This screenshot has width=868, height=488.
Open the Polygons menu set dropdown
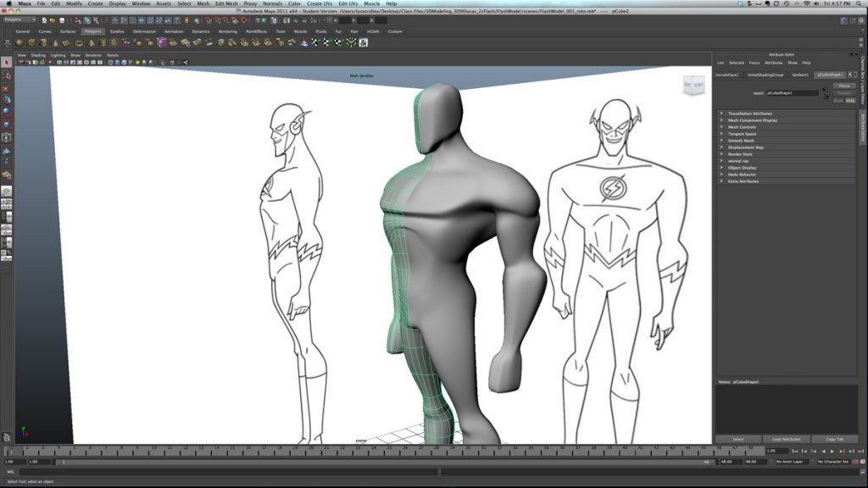pos(19,20)
